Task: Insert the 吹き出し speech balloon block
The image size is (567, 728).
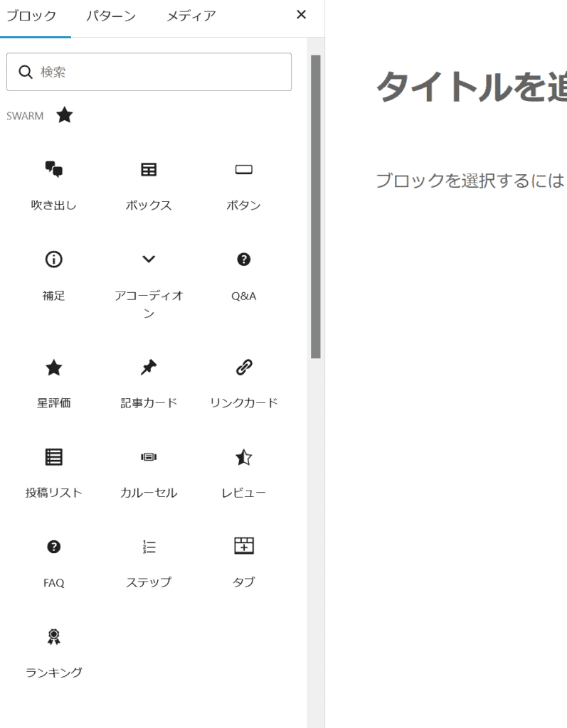Action: 54,185
